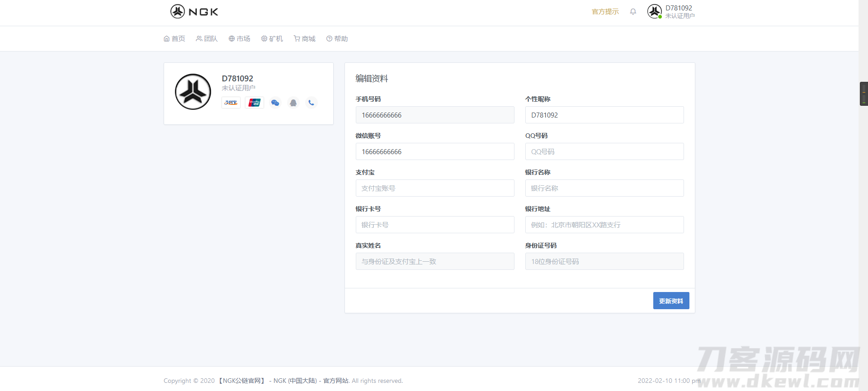
Task: Open the 市场 market page
Action: [240, 39]
